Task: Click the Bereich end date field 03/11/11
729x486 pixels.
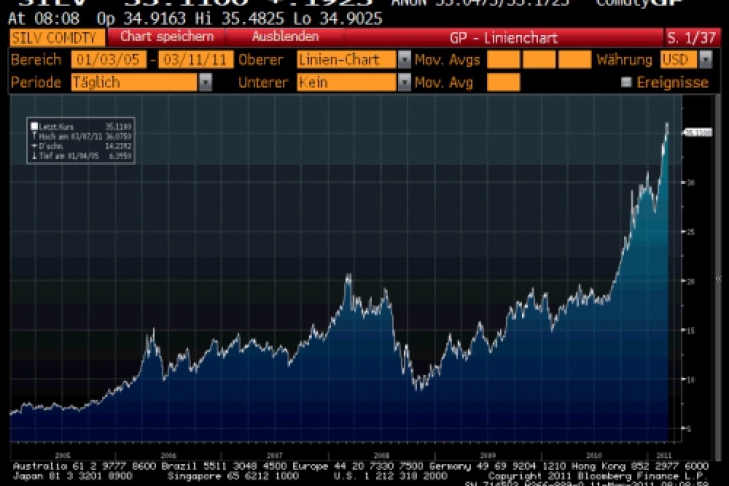Action: 194,60
